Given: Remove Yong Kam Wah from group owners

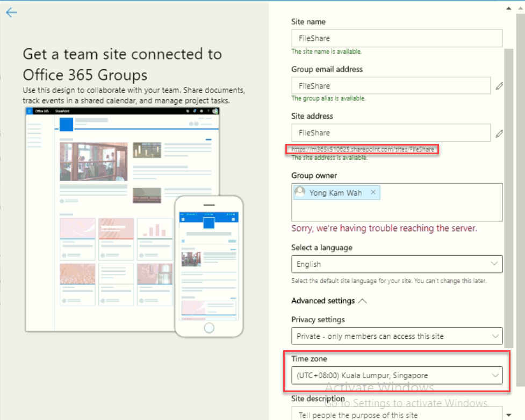Looking at the screenshot, I should coord(373,192).
